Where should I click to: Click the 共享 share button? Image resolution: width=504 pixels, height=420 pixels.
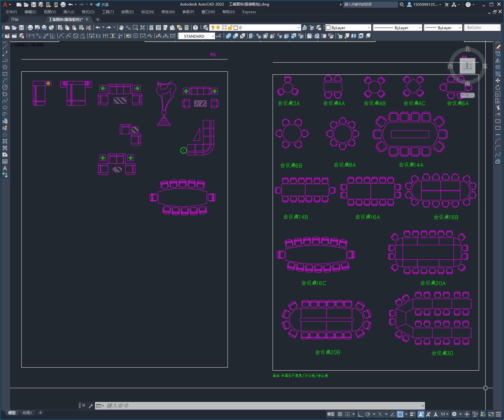coord(102,4)
